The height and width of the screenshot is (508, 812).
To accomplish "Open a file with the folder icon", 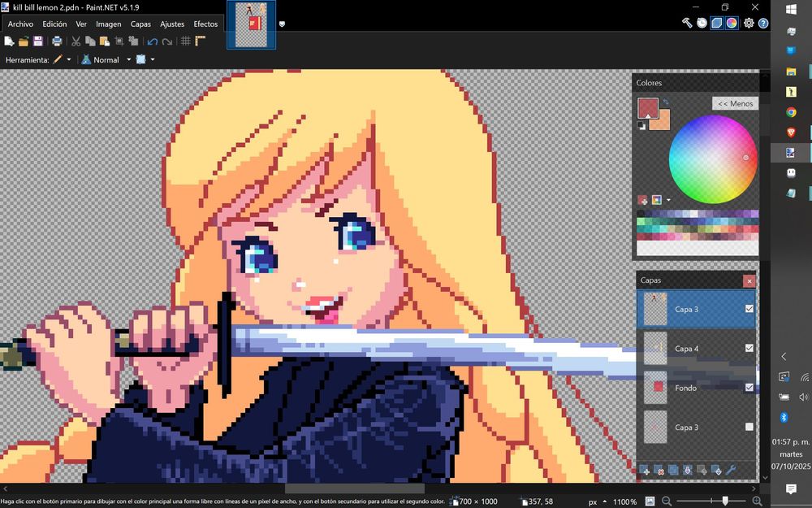I will pos(24,41).
